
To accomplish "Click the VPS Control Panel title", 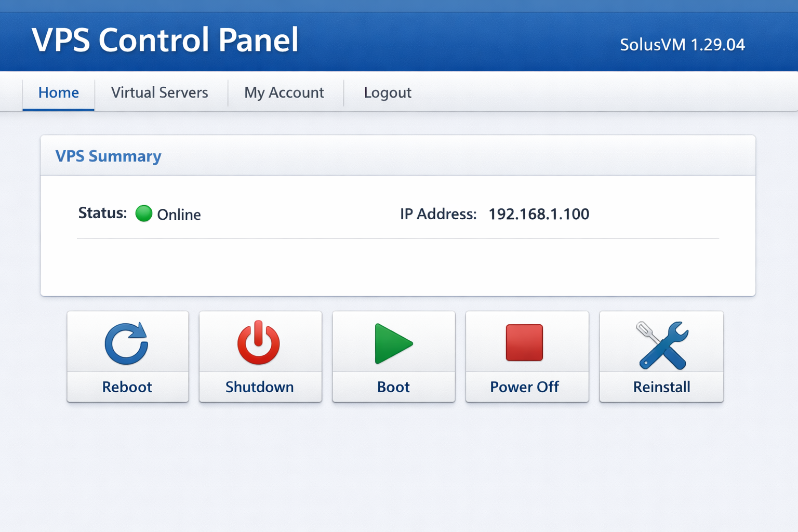I will coord(165,40).
